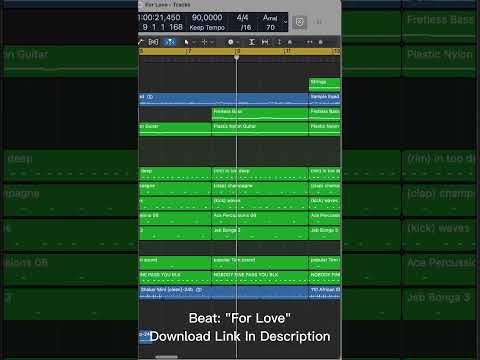The image size is (480, 360).
Task: Select the Fretless Bass region under the playhead
Action: [260, 114]
